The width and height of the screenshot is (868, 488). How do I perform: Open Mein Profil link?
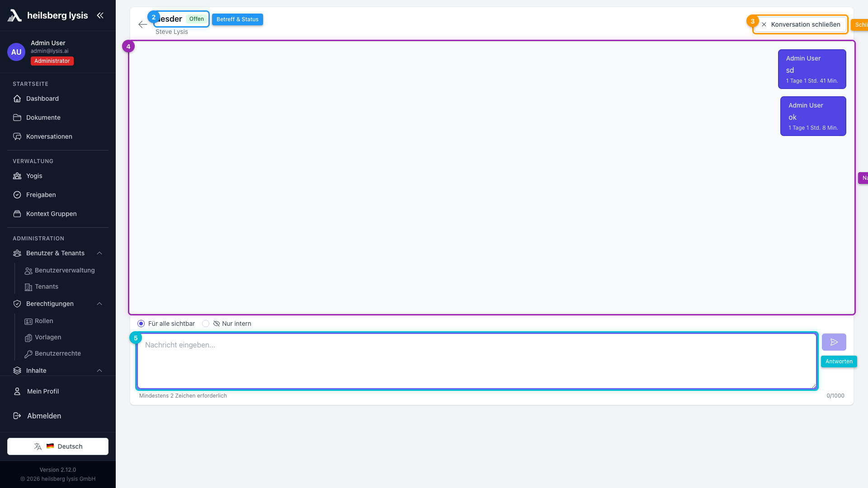[x=43, y=391]
